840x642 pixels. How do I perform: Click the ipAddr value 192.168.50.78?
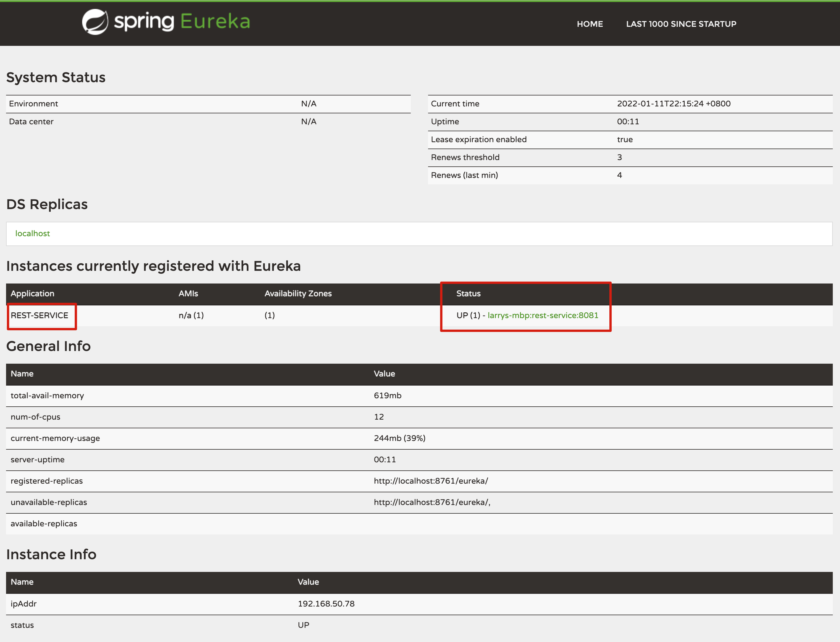click(x=326, y=604)
